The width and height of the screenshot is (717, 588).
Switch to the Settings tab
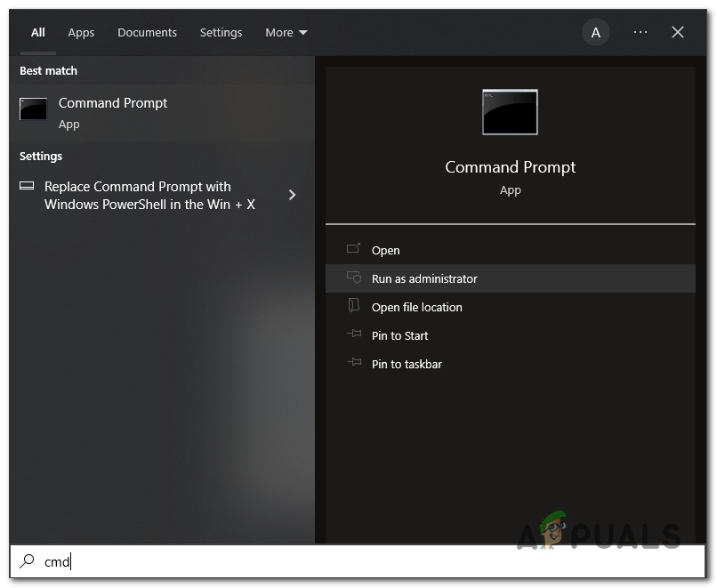click(x=221, y=33)
